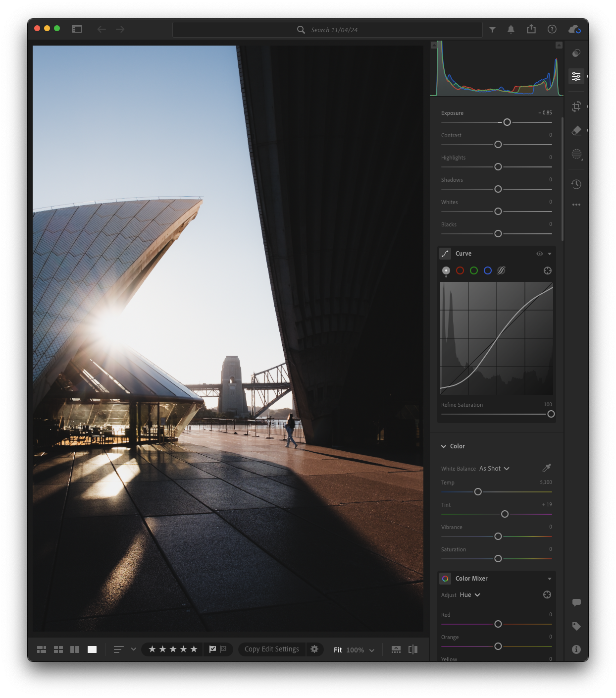616x698 pixels.
Task: Click the Temp slider handle
Action: [478, 492]
